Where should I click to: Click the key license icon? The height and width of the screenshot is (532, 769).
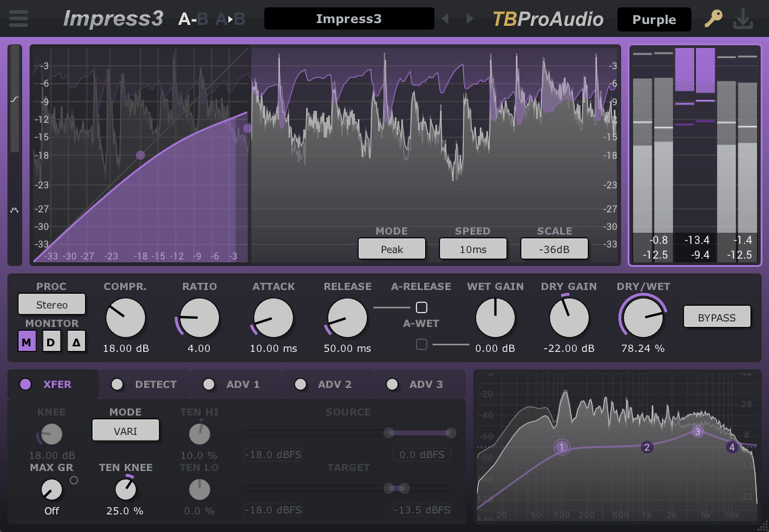click(x=712, y=19)
